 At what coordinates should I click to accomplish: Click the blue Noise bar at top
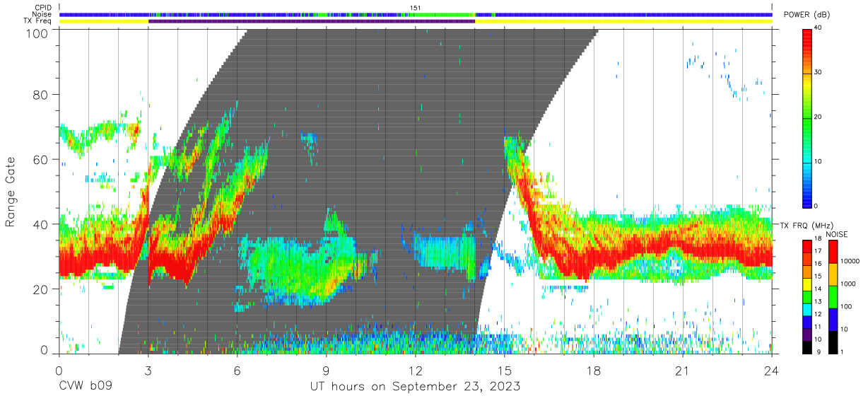(x=416, y=14)
